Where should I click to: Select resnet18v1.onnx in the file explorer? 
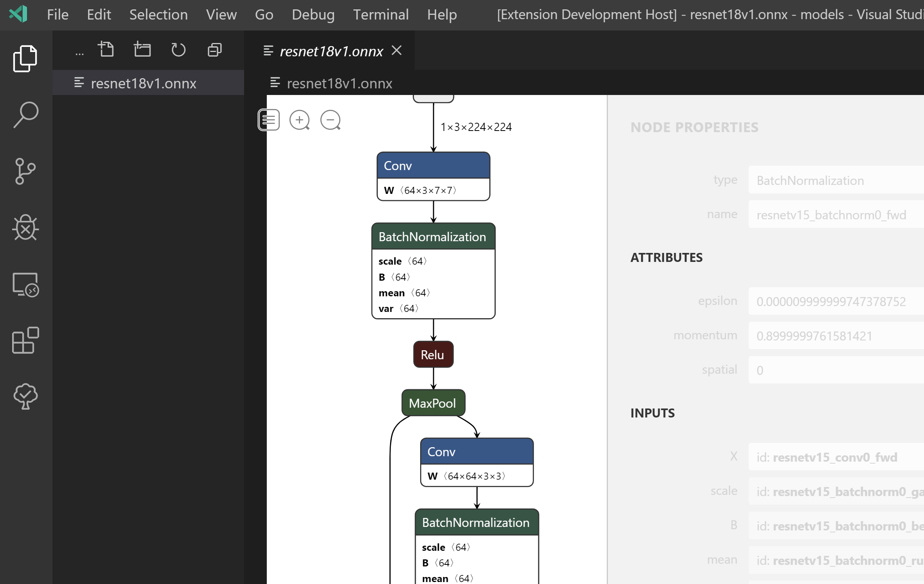point(143,83)
